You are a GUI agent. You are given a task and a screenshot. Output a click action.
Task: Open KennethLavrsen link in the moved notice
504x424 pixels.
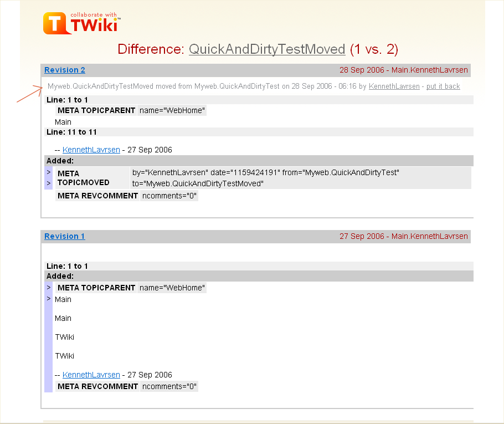point(394,86)
